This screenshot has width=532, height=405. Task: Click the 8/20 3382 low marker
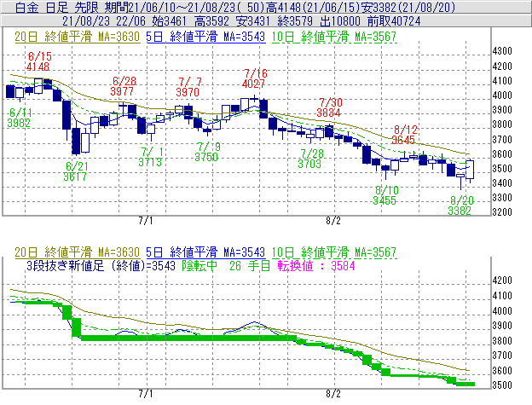coord(460,205)
